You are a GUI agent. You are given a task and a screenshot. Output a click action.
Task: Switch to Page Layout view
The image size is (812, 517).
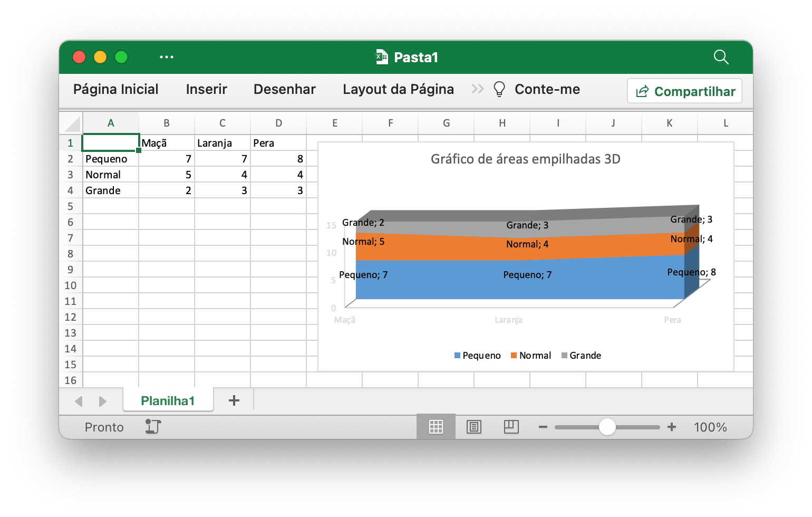tap(474, 427)
